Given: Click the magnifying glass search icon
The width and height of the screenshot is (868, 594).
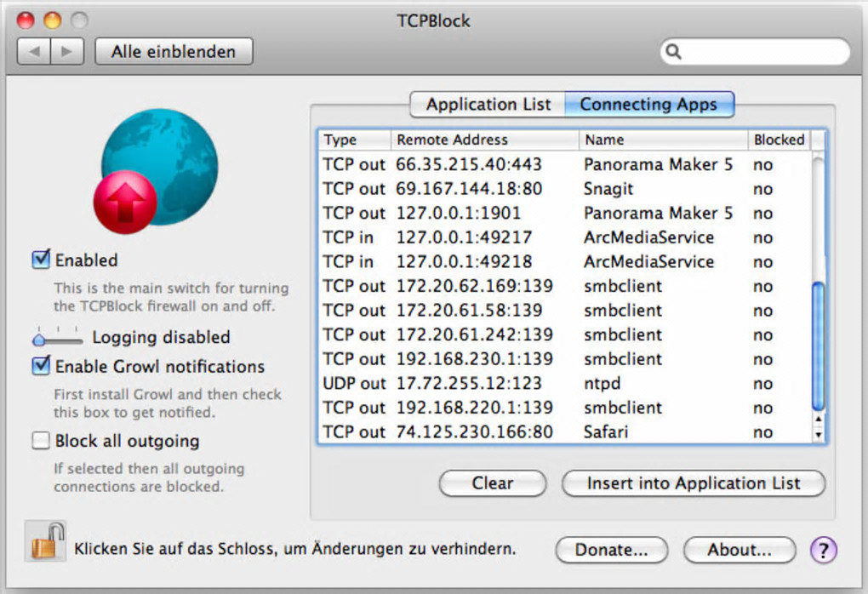Looking at the screenshot, I should click(673, 51).
